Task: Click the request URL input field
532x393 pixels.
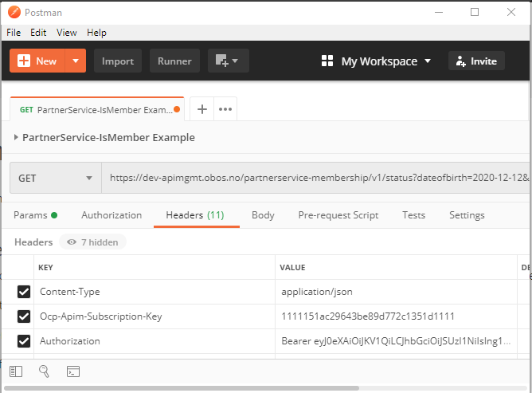Action: (315, 179)
